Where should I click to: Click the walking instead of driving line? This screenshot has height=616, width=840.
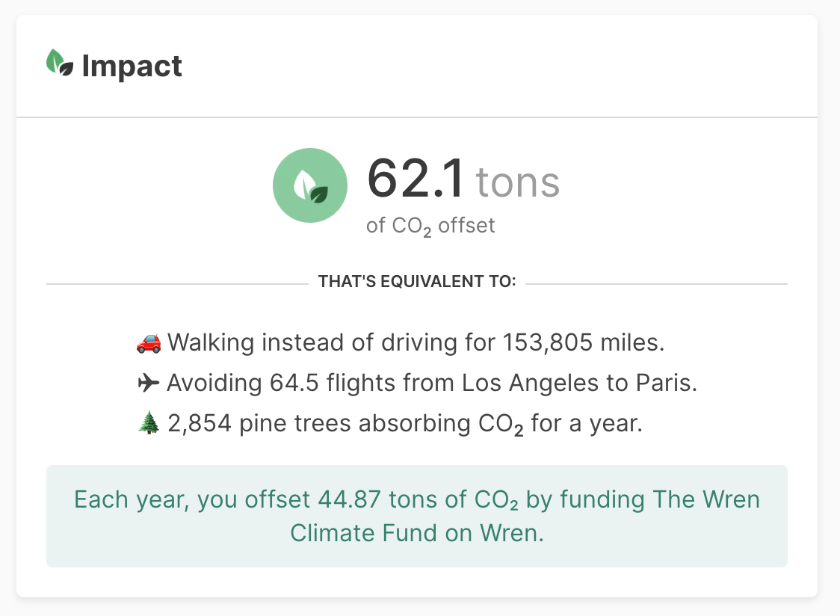(x=401, y=343)
